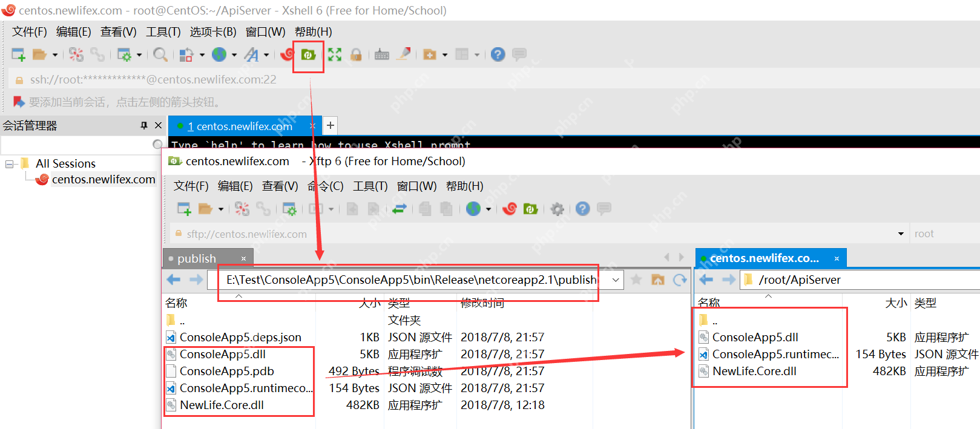The height and width of the screenshot is (429, 980).
Task: Close the session manager panel
Action: tap(159, 125)
